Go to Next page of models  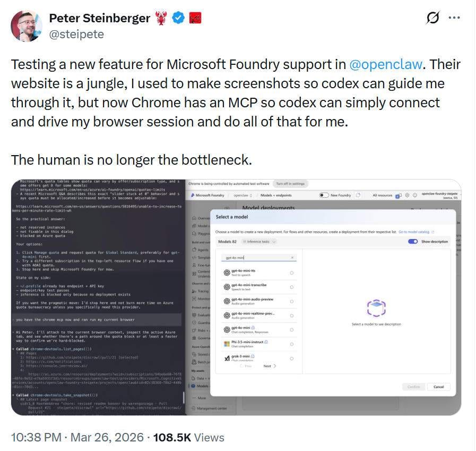270,366
